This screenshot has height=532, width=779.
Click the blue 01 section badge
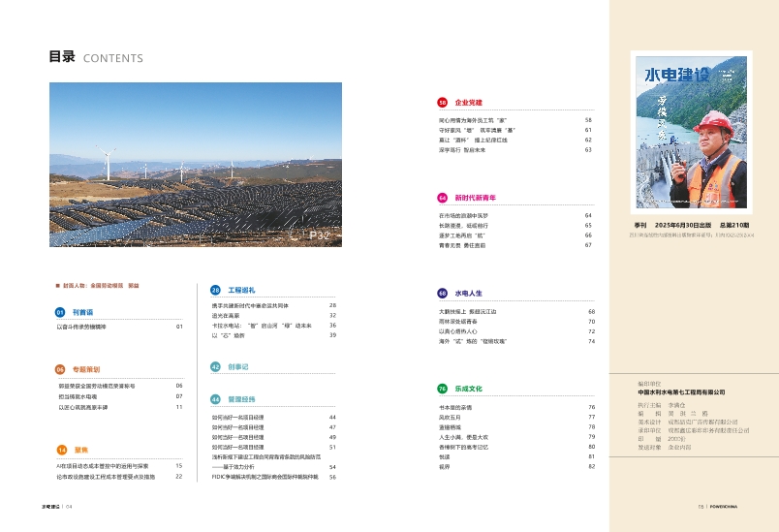(60, 313)
